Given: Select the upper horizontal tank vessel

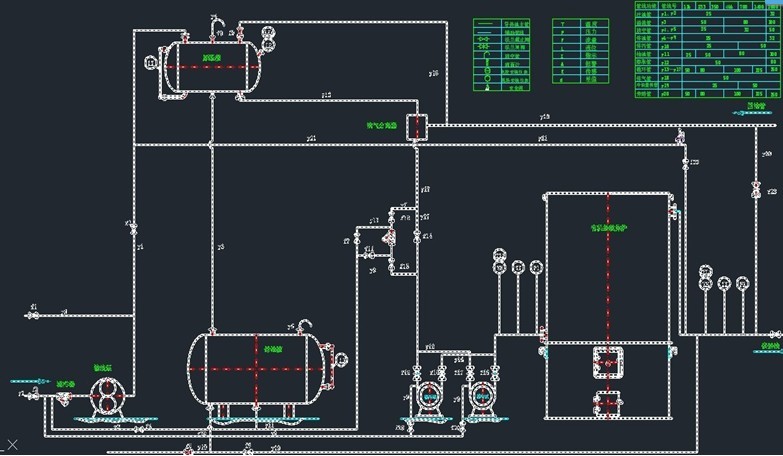Looking at the screenshot, I should [213, 67].
